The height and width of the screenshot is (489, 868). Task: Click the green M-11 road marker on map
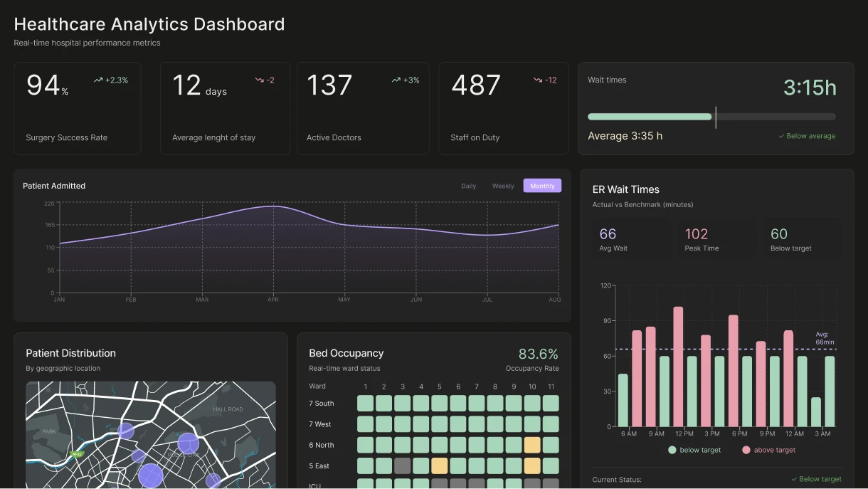tap(77, 453)
